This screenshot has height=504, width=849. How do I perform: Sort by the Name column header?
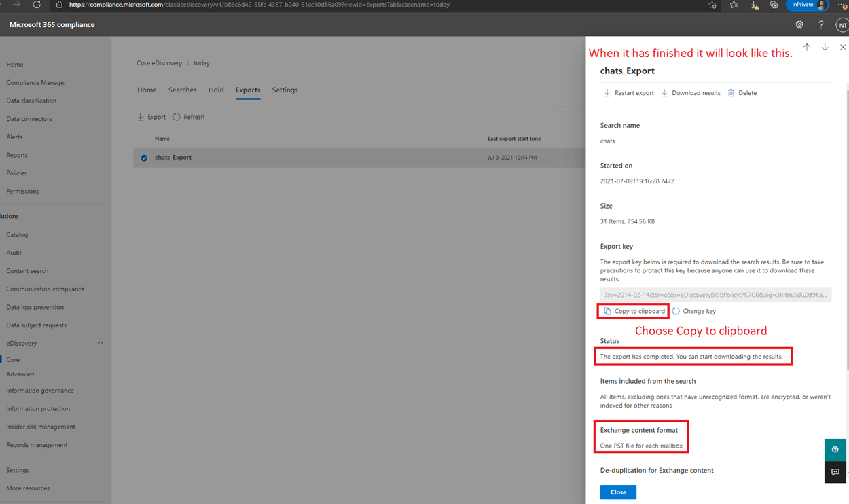pos(162,139)
